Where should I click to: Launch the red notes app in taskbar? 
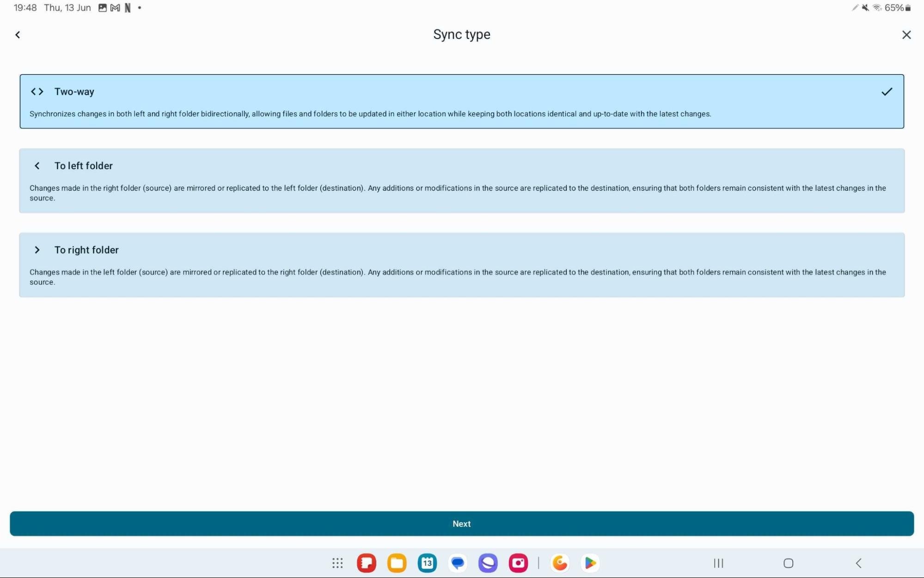pyautogui.click(x=367, y=563)
